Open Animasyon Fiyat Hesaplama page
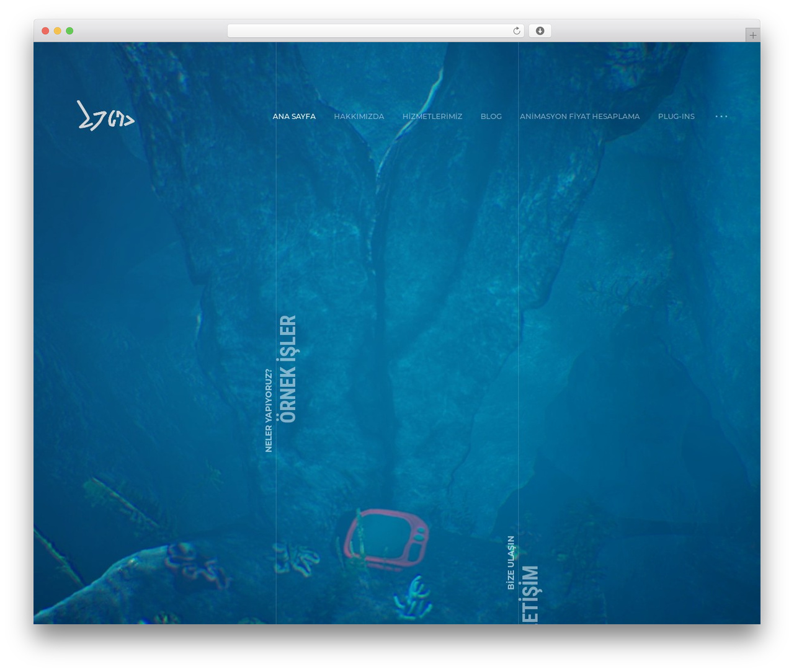The height and width of the screenshot is (672, 794). tap(580, 117)
